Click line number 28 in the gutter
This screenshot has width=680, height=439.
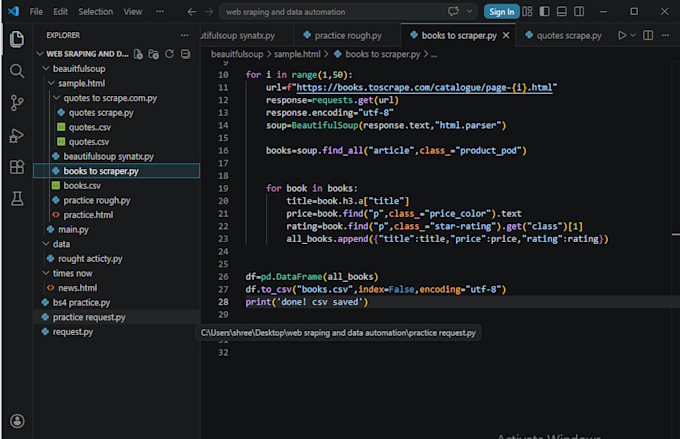(x=223, y=302)
